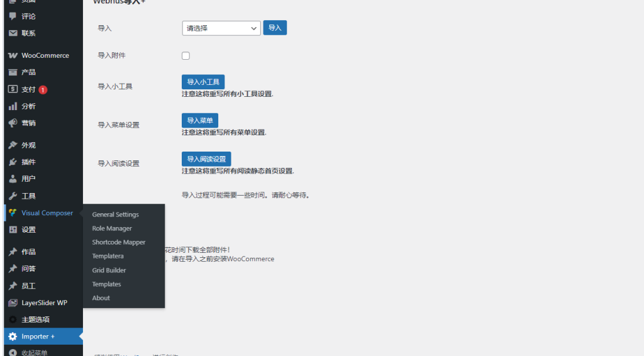Enable the 导入附件 checkbox
Screen dimensions: 644x356
[x=186, y=55]
